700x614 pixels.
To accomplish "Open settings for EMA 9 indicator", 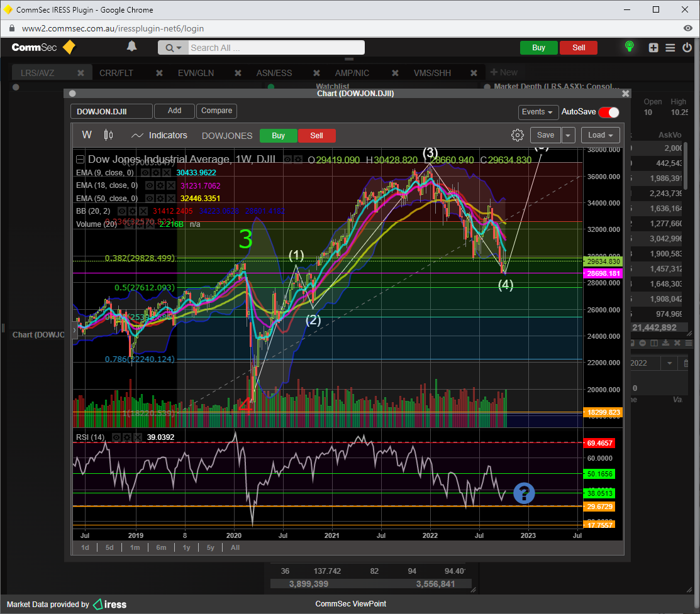I will 156,173.
